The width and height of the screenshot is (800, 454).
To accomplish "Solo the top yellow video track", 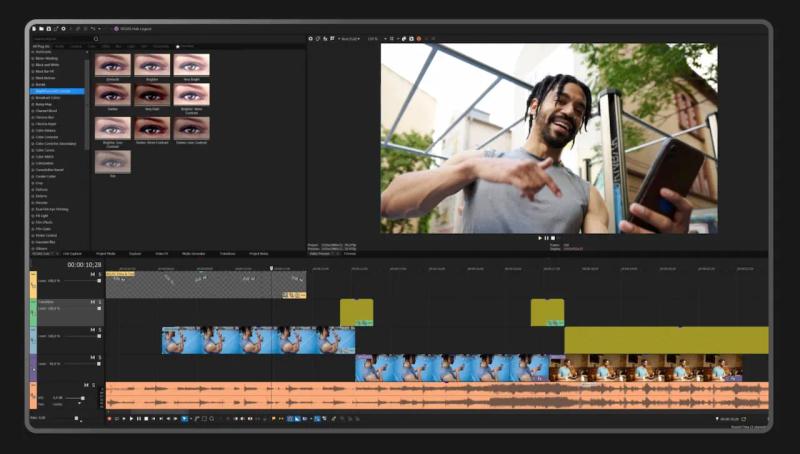I will pyautogui.click(x=99, y=274).
